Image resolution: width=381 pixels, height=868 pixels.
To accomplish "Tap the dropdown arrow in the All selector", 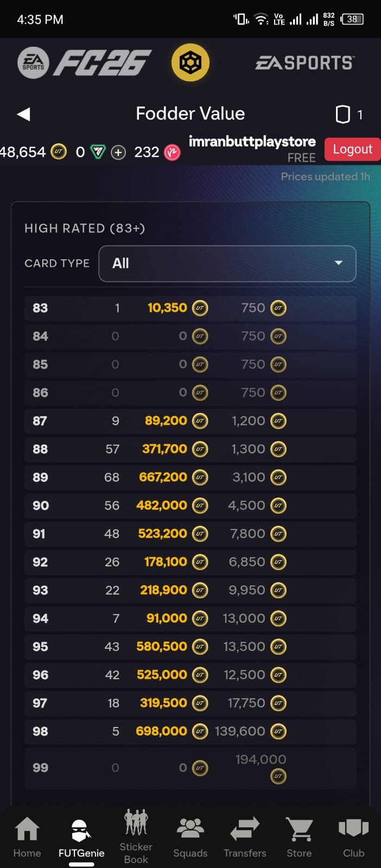I will pyautogui.click(x=339, y=263).
